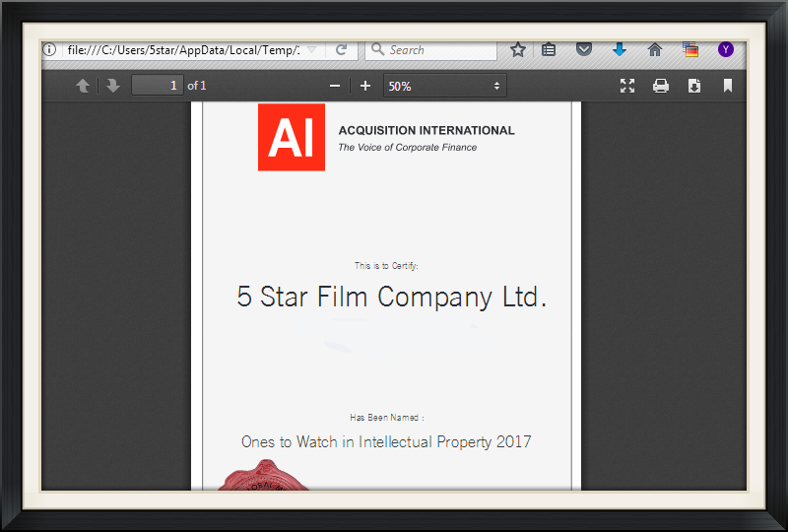
Task: Go to next page in PDF viewer
Action: coord(113,86)
